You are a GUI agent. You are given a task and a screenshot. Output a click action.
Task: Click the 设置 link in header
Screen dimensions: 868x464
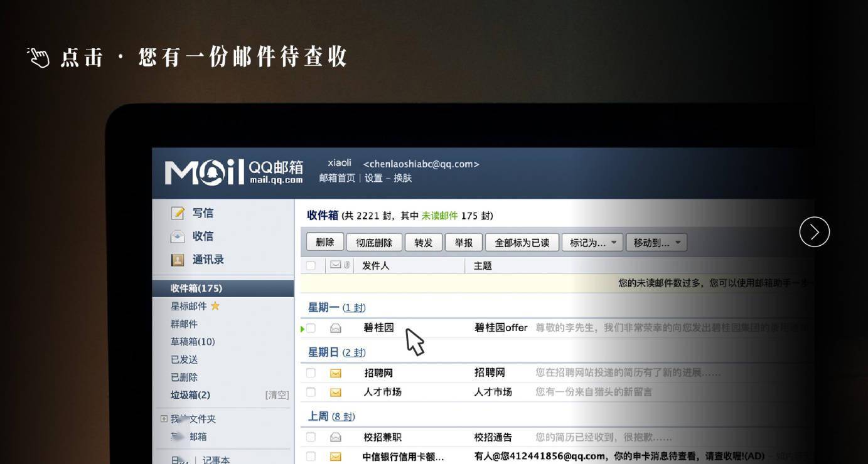pos(373,178)
